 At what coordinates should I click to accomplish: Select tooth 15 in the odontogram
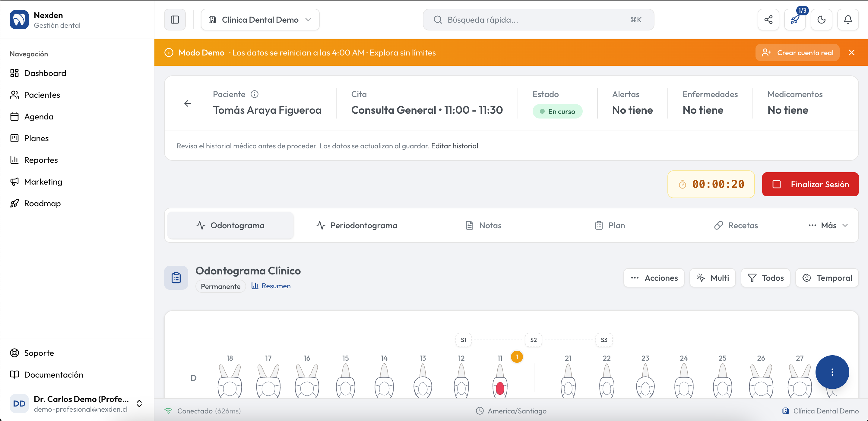[x=346, y=381]
